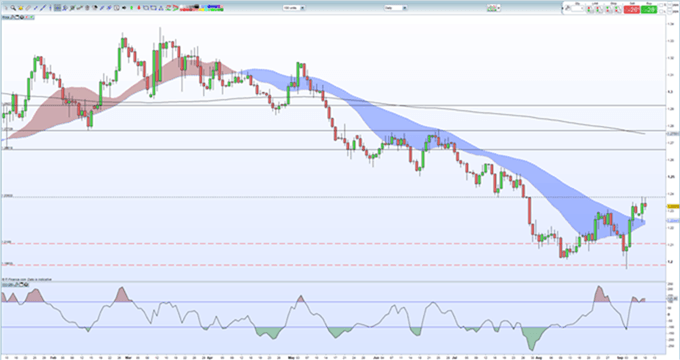Viewport: 680px width, 360px height.
Task: Click the green Buy price button
Action: (x=649, y=10)
